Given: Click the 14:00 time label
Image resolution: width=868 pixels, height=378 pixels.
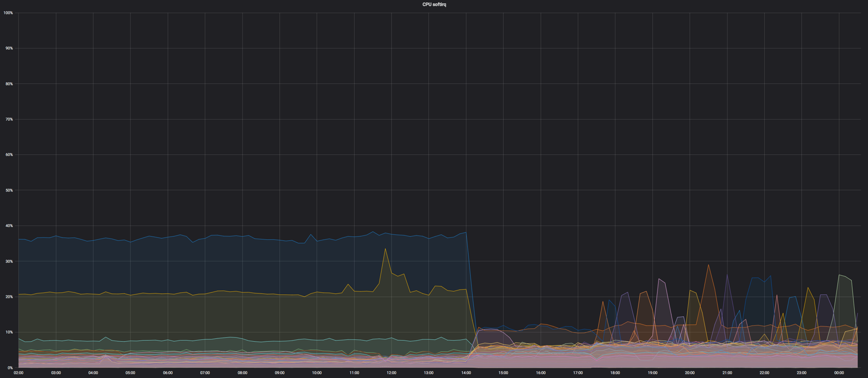Looking at the screenshot, I should tap(466, 373).
